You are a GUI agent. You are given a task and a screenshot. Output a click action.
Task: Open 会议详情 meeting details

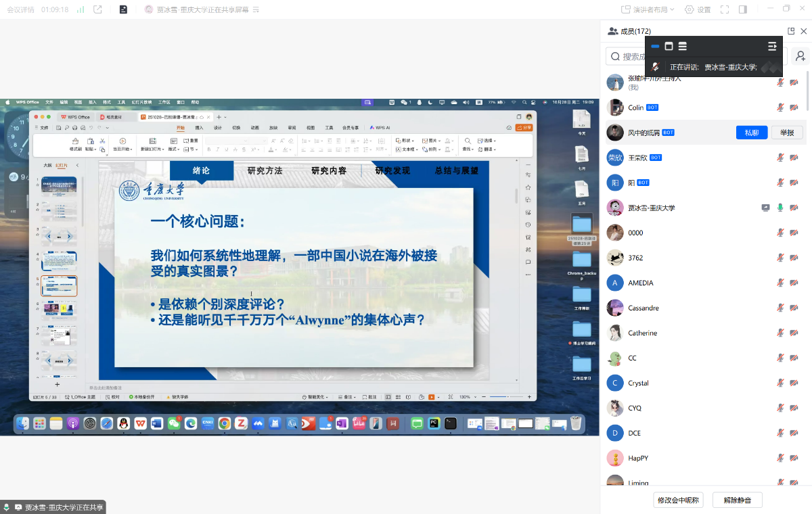click(x=20, y=9)
